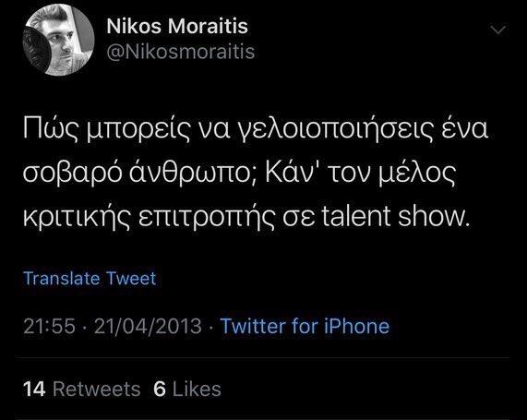Image resolution: width=527 pixels, height=420 pixels.
Task: Click the tweet line starting with Πώς μπορείς
Action: (x=256, y=129)
